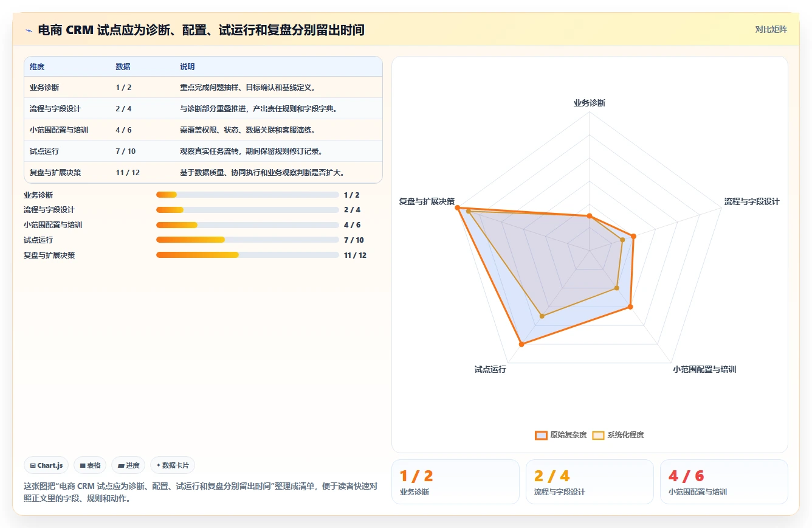This screenshot has width=812, height=528.
Task: Click orange data point at 试点运行 vertex
Action: [521, 344]
